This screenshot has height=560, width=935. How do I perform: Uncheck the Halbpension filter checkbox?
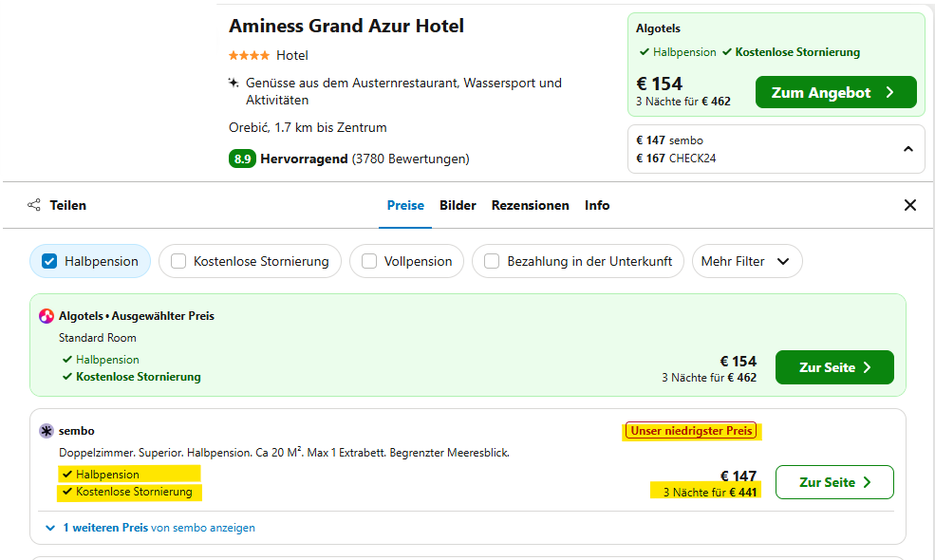click(x=50, y=261)
